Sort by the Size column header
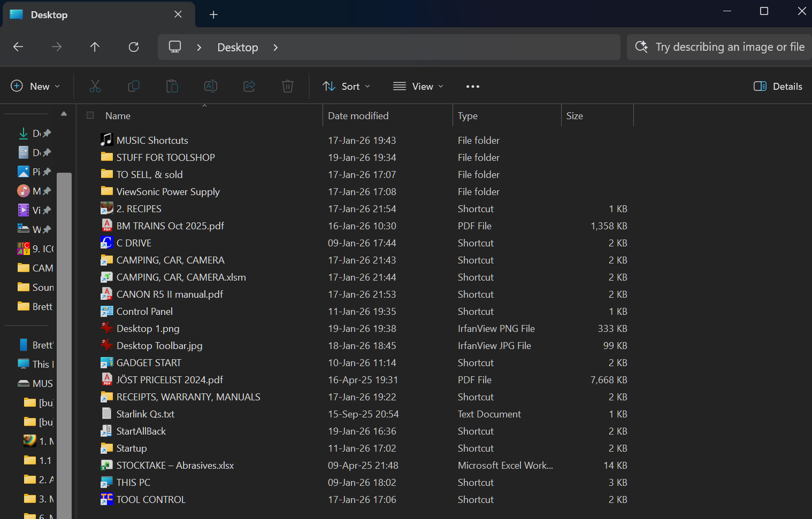This screenshot has height=519, width=812. [x=597, y=115]
